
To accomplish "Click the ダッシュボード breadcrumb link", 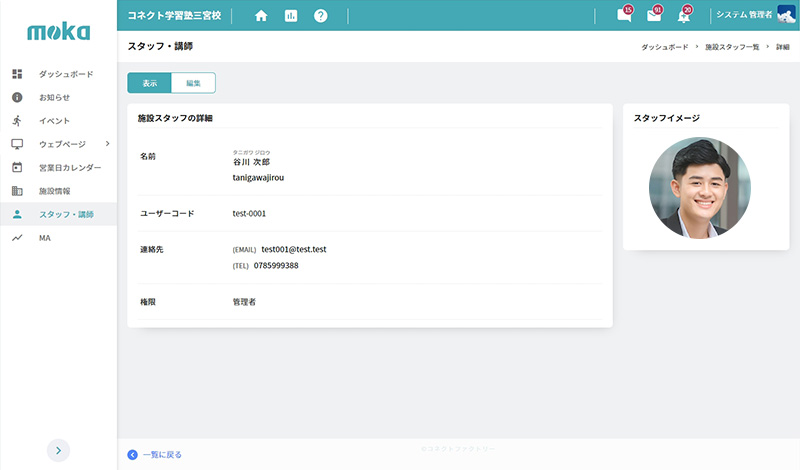I will 667,47.
